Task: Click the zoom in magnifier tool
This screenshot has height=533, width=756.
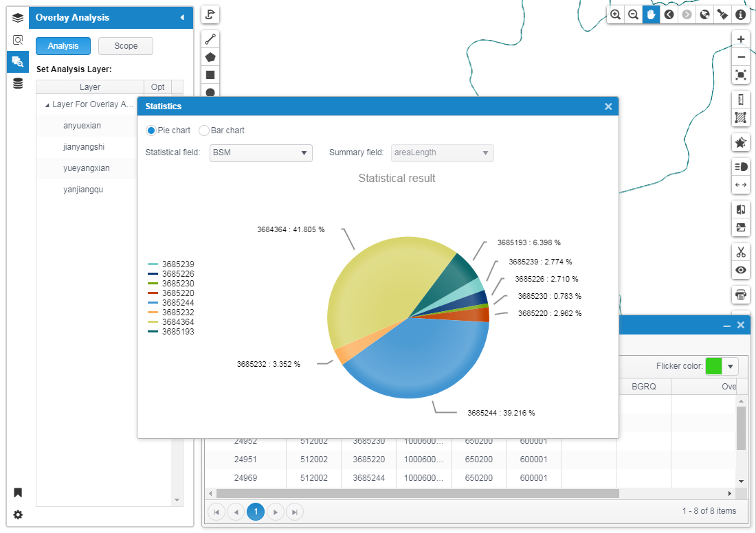Action: click(x=616, y=14)
